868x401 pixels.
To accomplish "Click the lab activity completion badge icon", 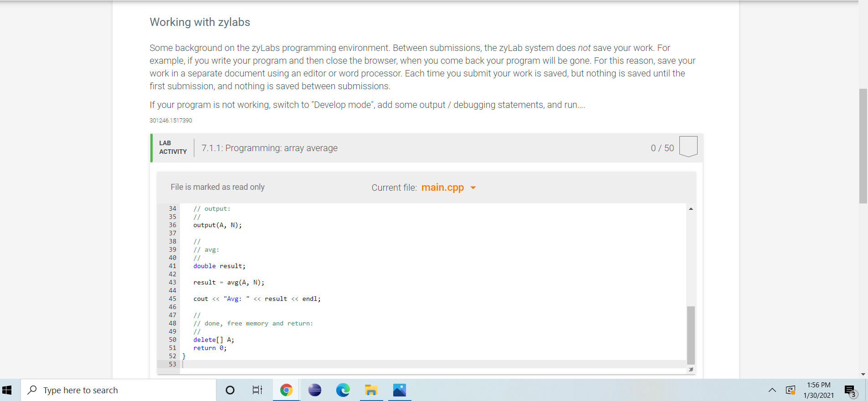I will (x=688, y=147).
